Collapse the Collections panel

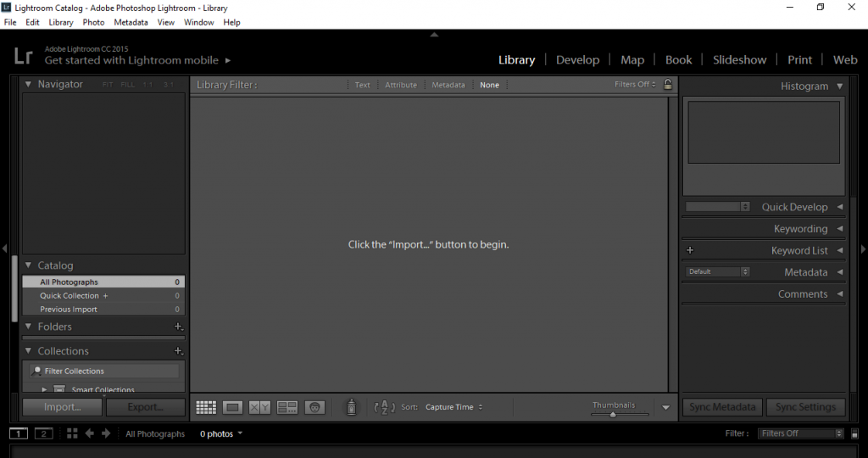[x=28, y=350]
